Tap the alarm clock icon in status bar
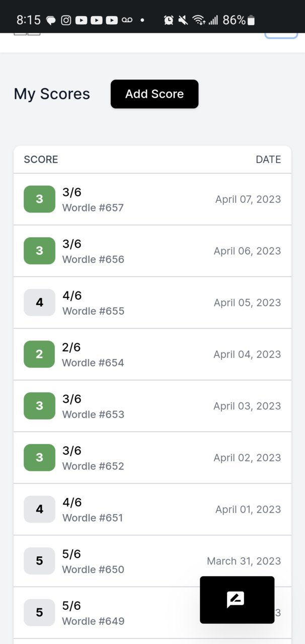305x644 pixels. pos(169,20)
